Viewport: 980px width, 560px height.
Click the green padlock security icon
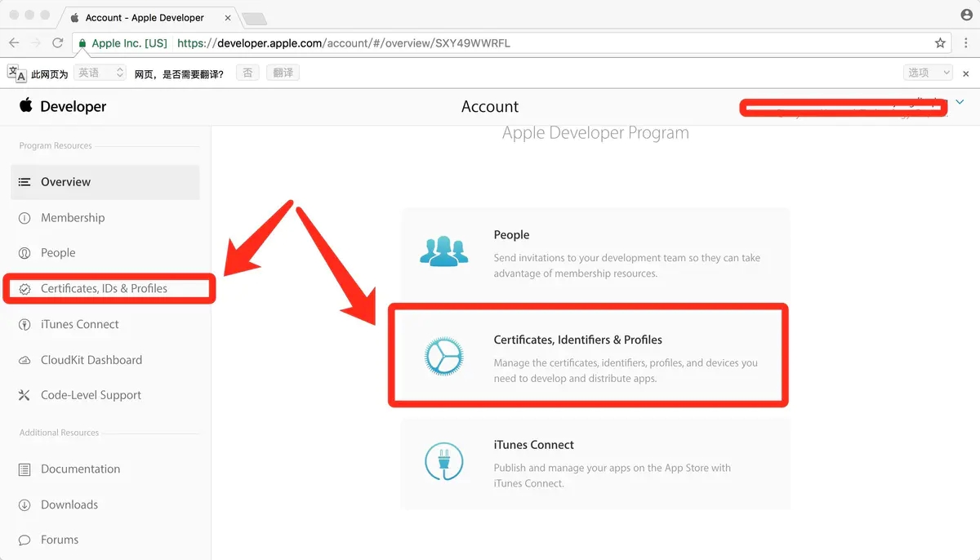click(82, 43)
